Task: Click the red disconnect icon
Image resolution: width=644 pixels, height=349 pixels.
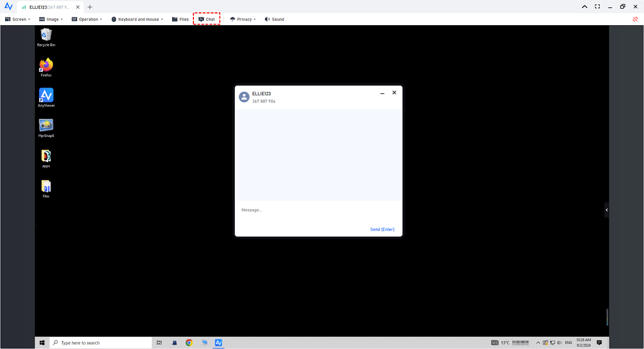Action: click(x=635, y=20)
